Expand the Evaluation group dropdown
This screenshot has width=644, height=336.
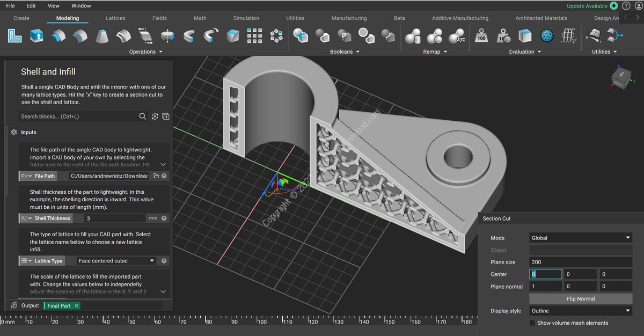pos(539,52)
